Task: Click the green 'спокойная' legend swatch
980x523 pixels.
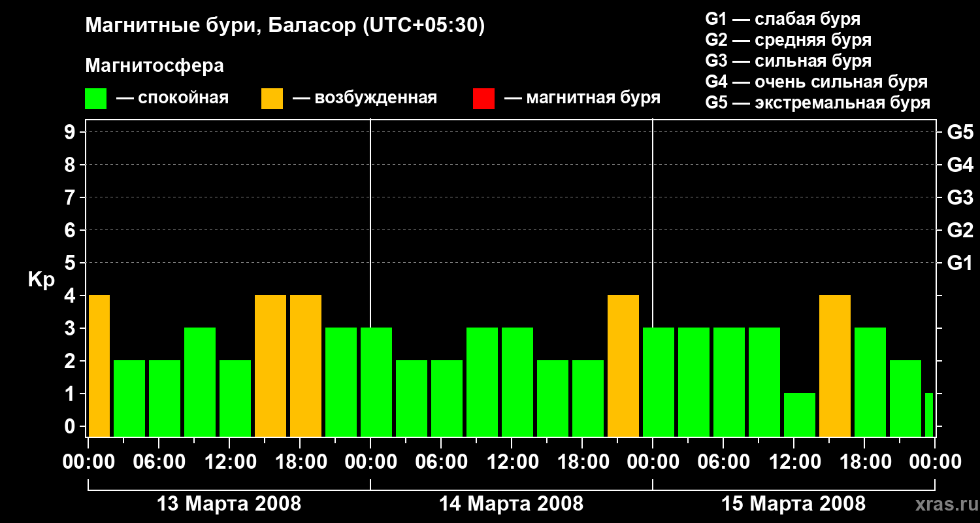Action: point(95,99)
